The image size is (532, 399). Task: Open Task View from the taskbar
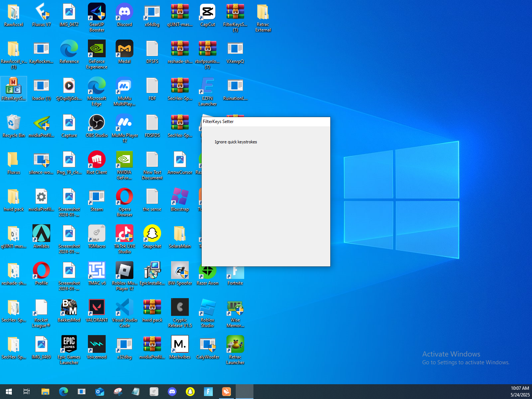tap(27, 392)
